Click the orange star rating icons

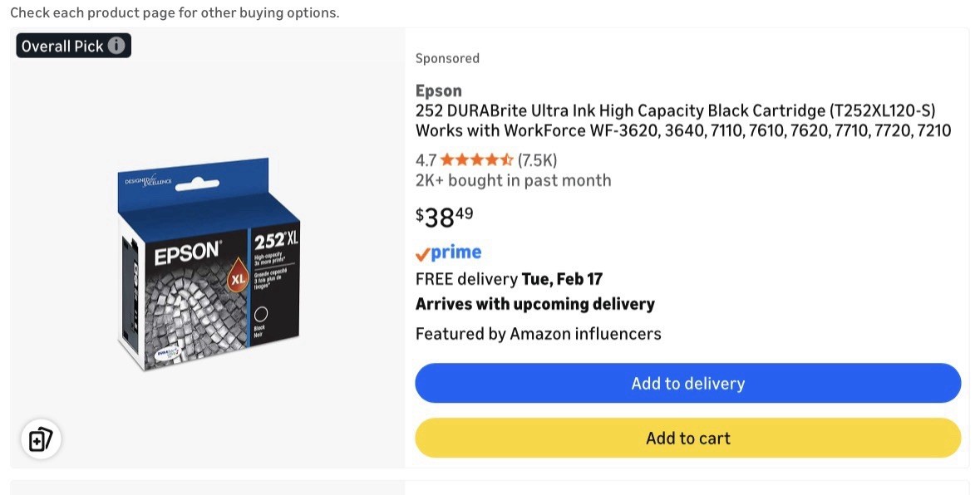click(x=477, y=160)
